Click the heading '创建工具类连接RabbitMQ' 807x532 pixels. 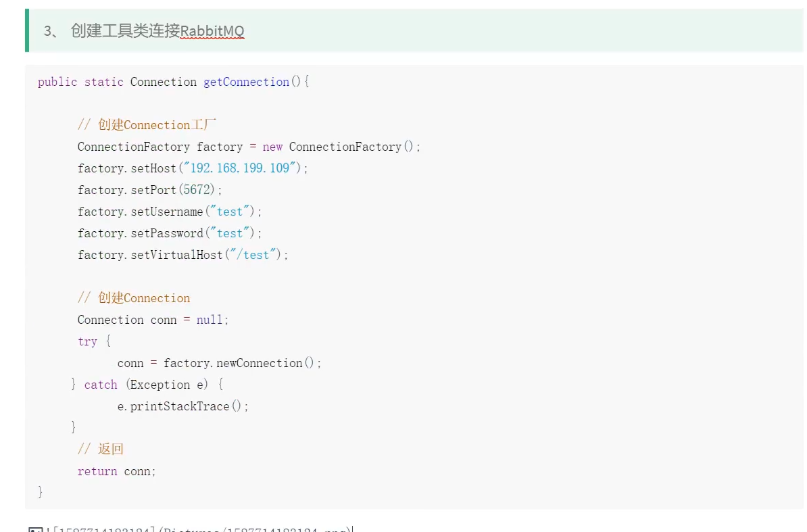click(157, 31)
